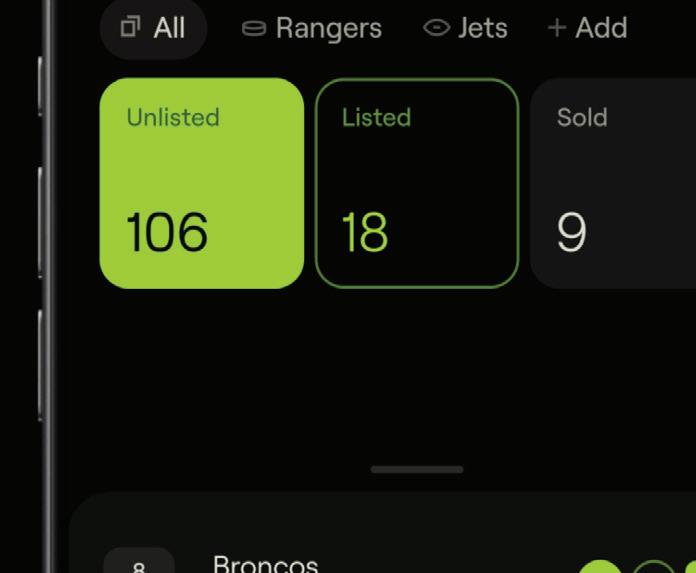Click the football icon next to Jets

[436, 28]
